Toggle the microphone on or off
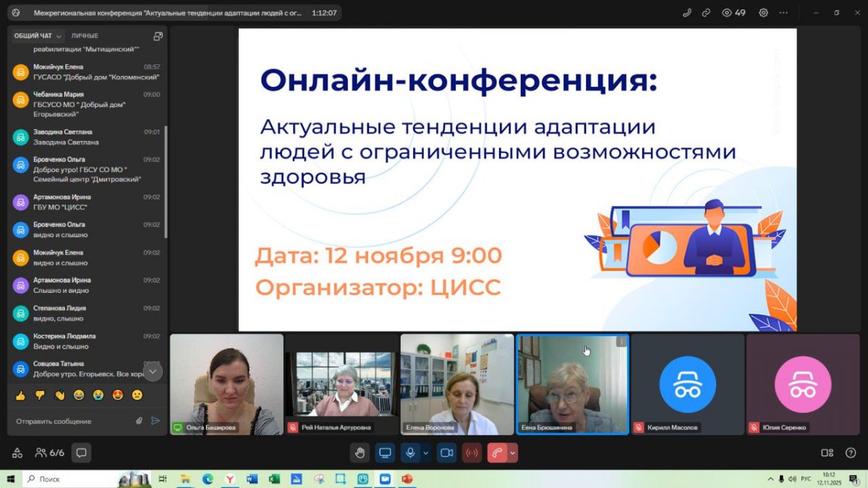The height and width of the screenshot is (488, 868). [x=410, y=453]
